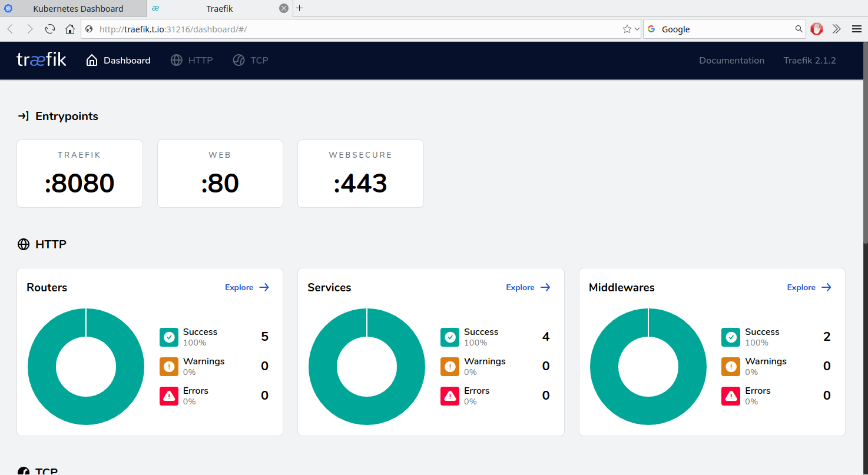Open the Dashboard home nav item

tap(118, 60)
